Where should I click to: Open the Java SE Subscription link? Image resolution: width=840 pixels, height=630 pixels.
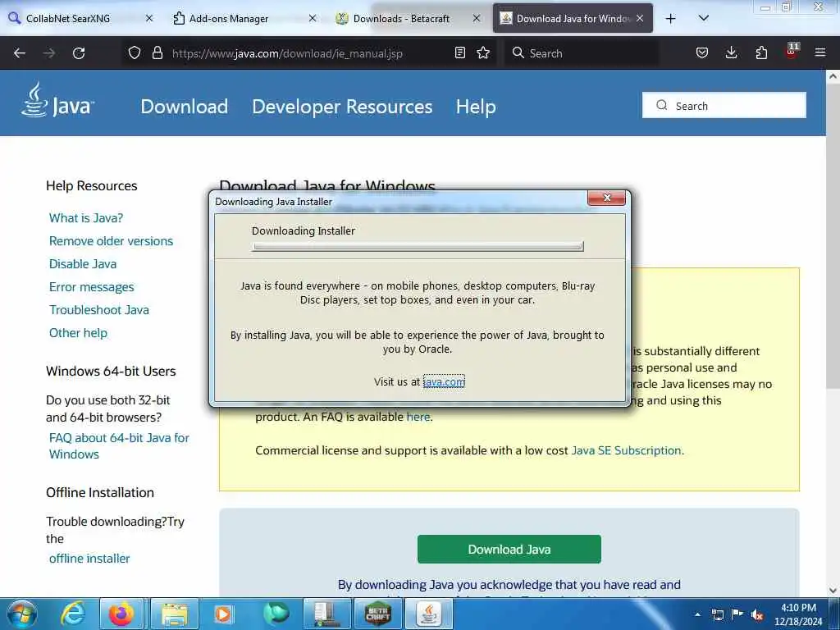click(626, 450)
